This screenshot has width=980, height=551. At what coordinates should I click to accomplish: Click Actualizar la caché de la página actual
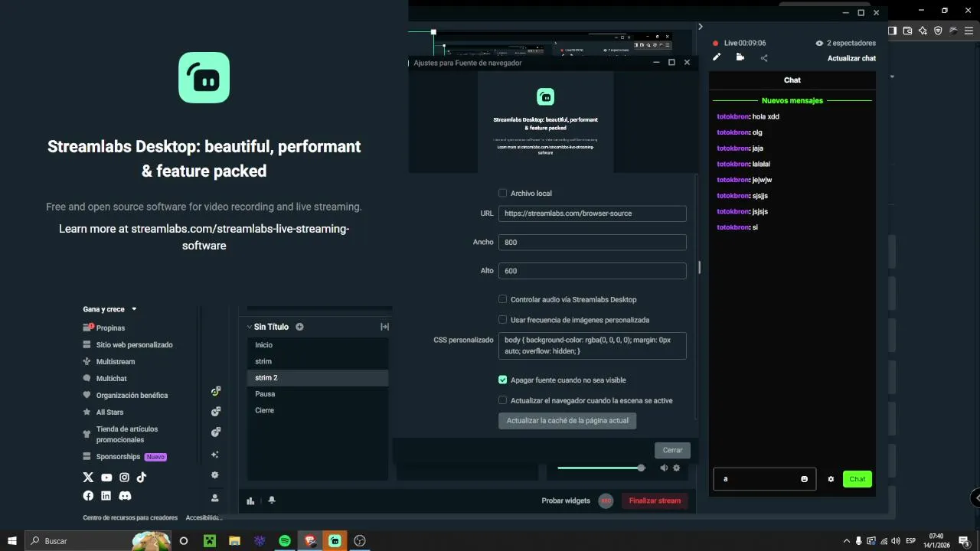(x=567, y=421)
